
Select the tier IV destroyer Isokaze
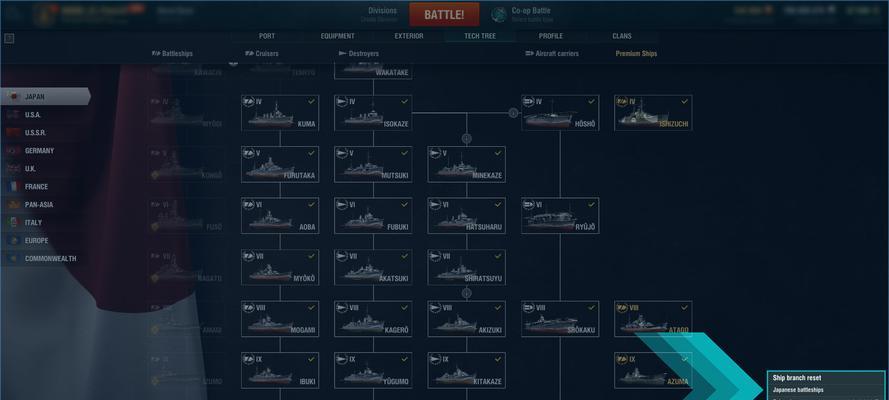(373, 113)
